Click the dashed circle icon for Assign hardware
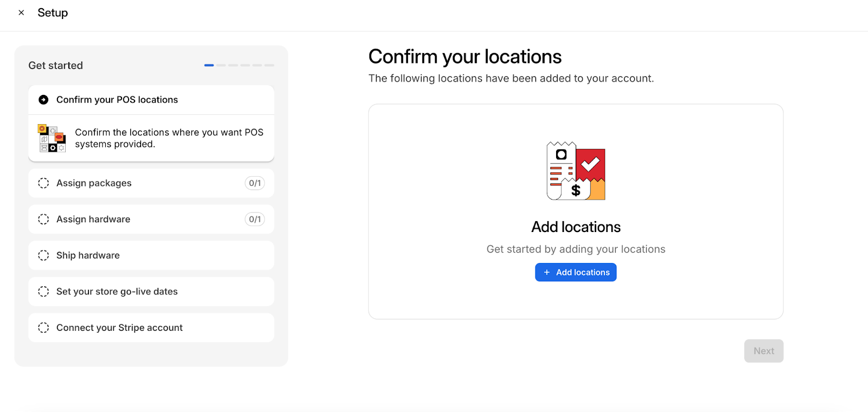Screen dimensions: 868x412 (43, 219)
